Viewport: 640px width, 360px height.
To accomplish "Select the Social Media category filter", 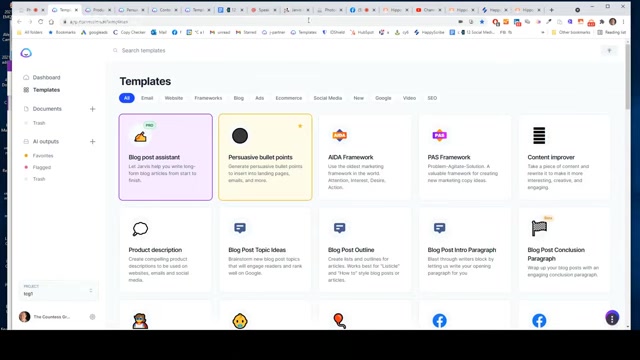I will coord(328,98).
